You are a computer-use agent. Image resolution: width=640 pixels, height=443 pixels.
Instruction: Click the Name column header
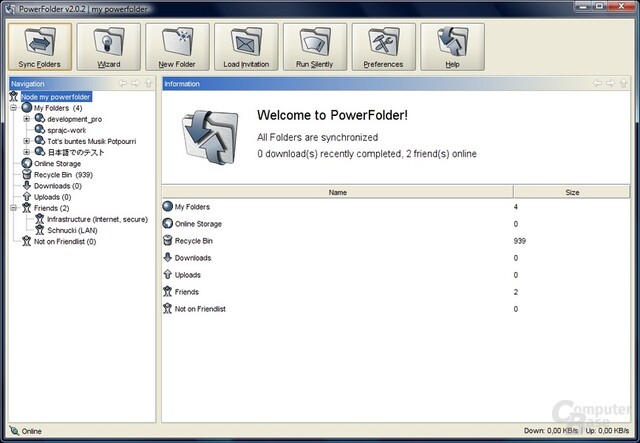click(338, 192)
